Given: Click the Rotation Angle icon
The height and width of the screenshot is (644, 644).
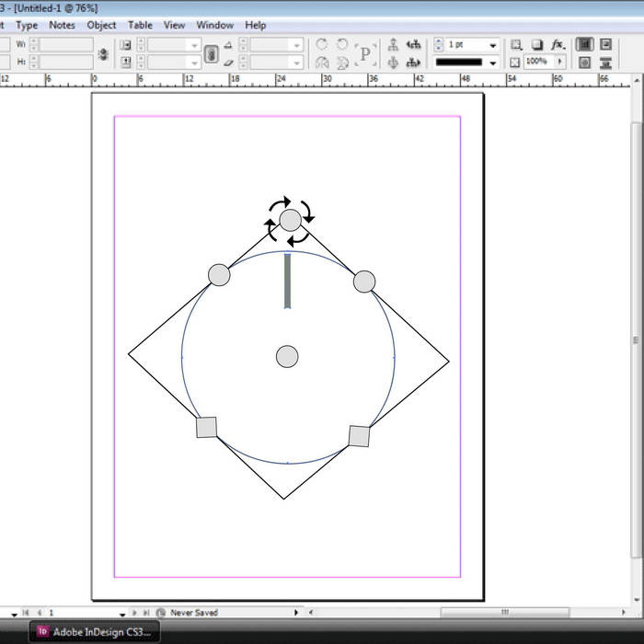Looking at the screenshot, I should click(x=228, y=45).
